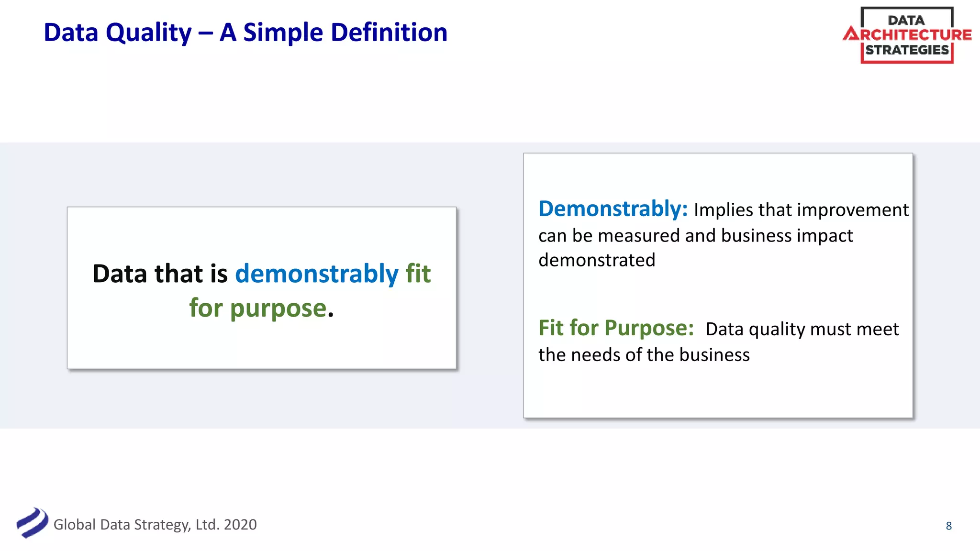Click the black text Data that is
The height and width of the screenshot is (551, 980).
click(x=160, y=274)
